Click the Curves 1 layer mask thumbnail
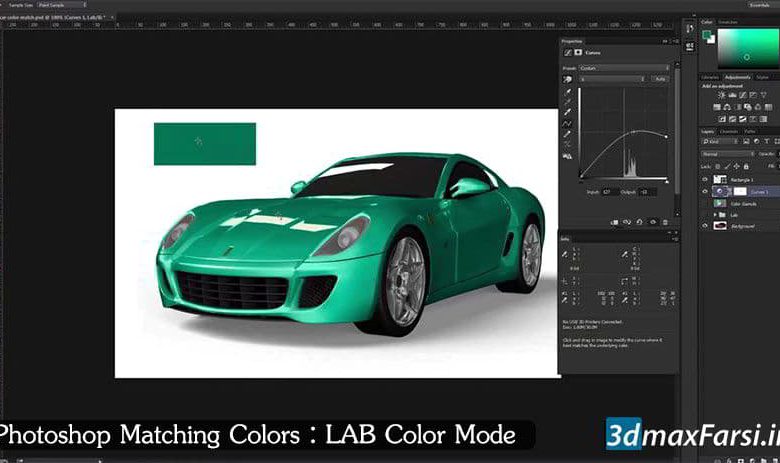780x463 pixels. click(740, 191)
